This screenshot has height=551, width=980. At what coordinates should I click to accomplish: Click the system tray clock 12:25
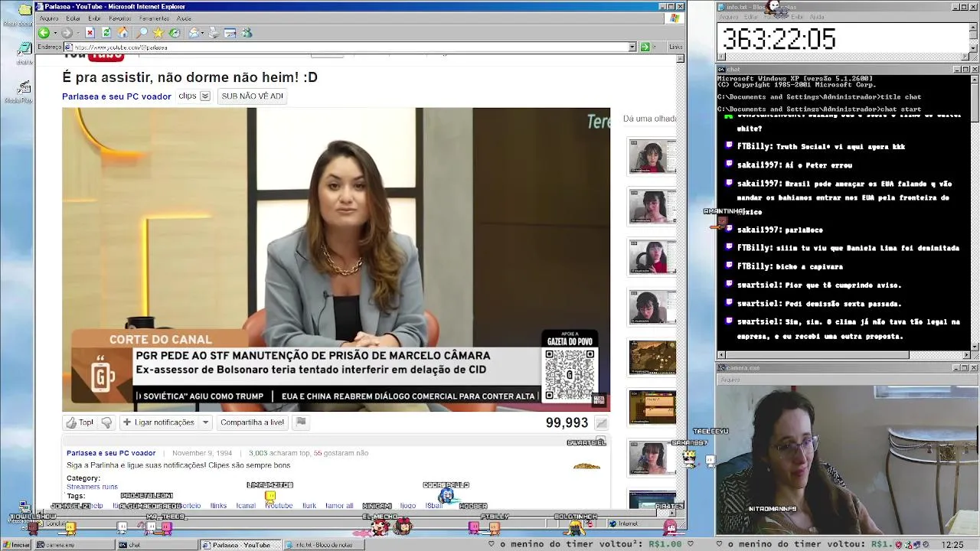952,545
